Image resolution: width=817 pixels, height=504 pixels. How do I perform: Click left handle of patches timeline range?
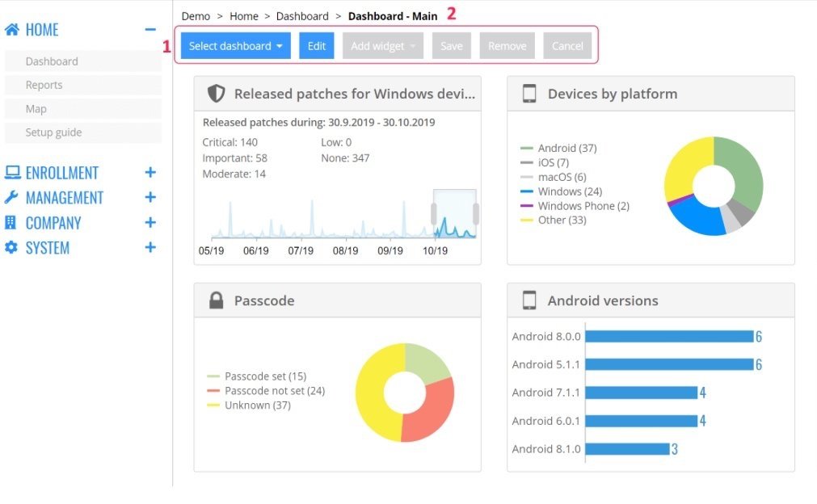point(433,214)
